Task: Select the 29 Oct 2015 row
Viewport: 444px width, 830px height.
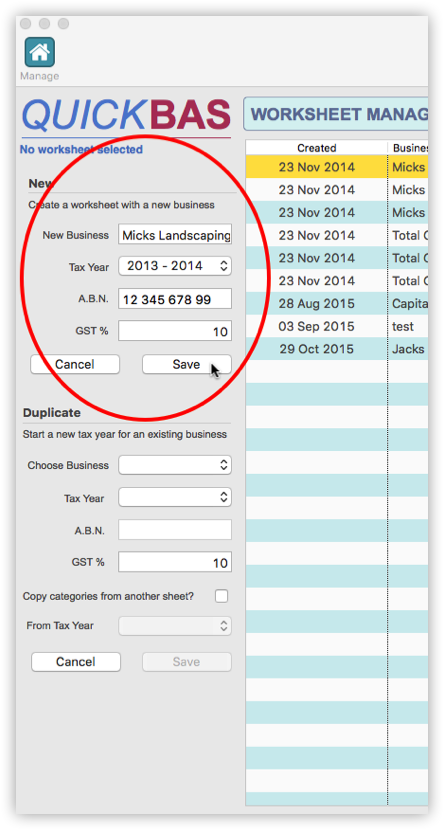Action: pyautogui.click(x=337, y=349)
